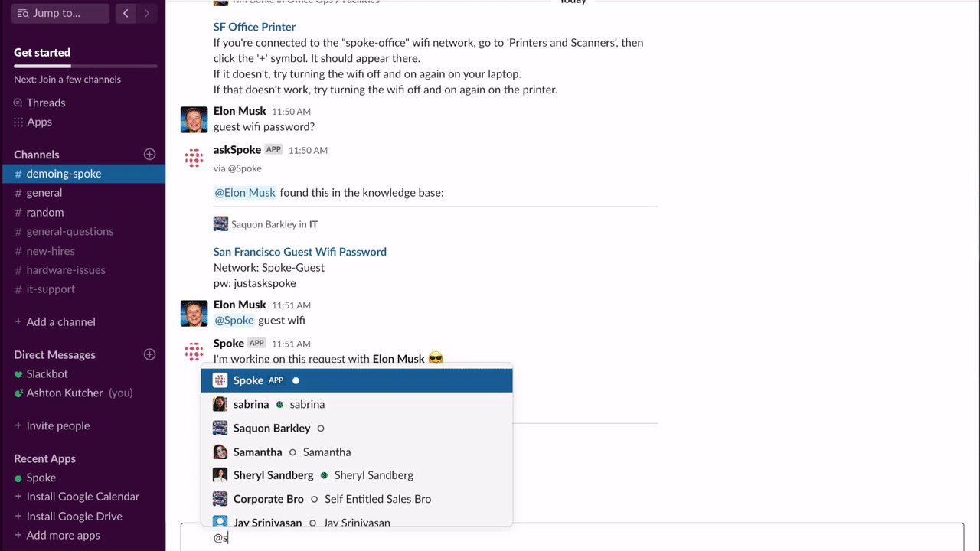Add a channel via Channels plus icon

click(x=150, y=155)
